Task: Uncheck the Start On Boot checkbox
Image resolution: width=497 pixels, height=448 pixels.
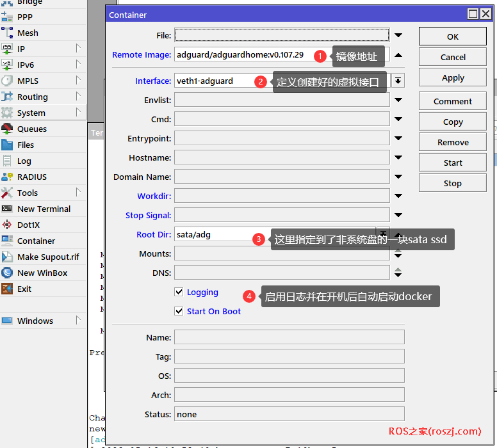Action: point(179,311)
